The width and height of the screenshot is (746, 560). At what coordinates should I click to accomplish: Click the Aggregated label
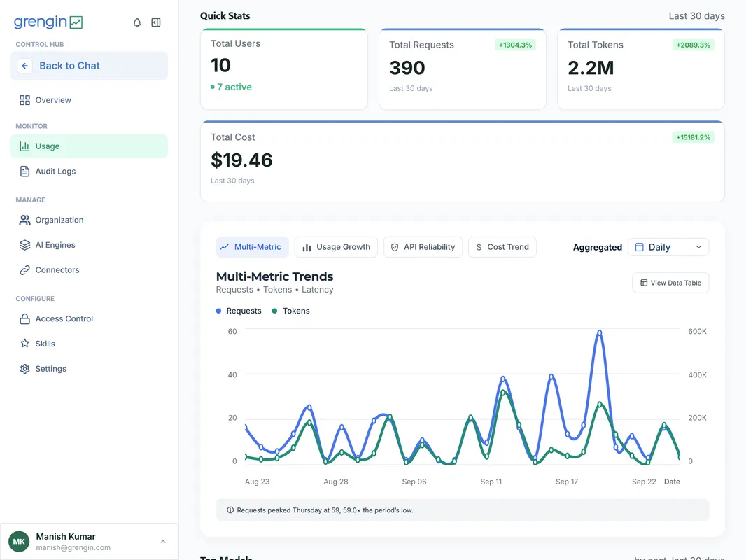coord(598,247)
